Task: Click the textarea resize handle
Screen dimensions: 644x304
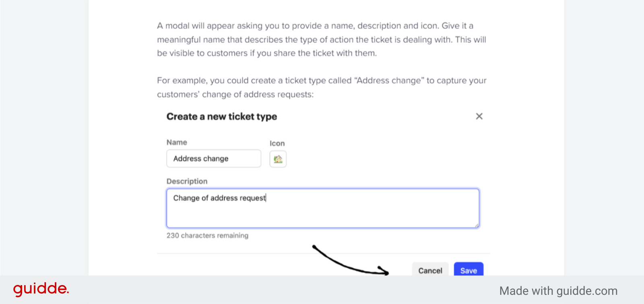Action: point(477,226)
